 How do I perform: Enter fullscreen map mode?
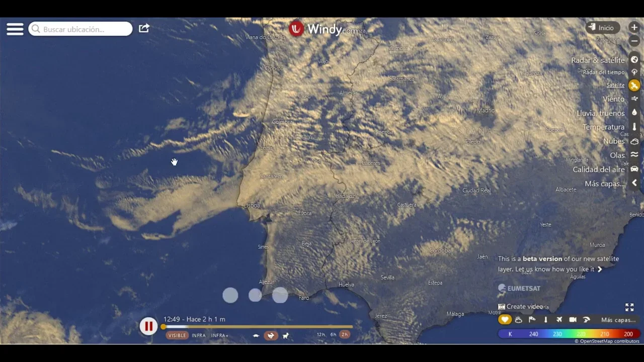point(629,307)
